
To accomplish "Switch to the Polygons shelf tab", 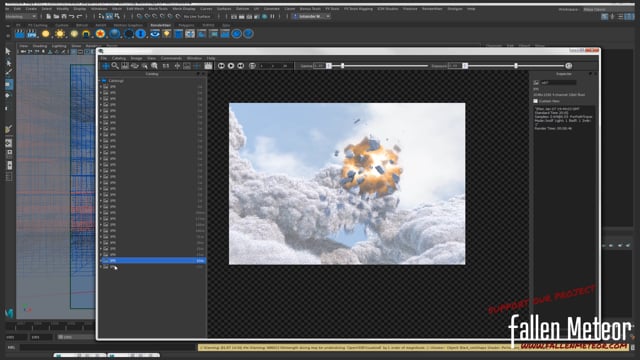I will 187,25.
